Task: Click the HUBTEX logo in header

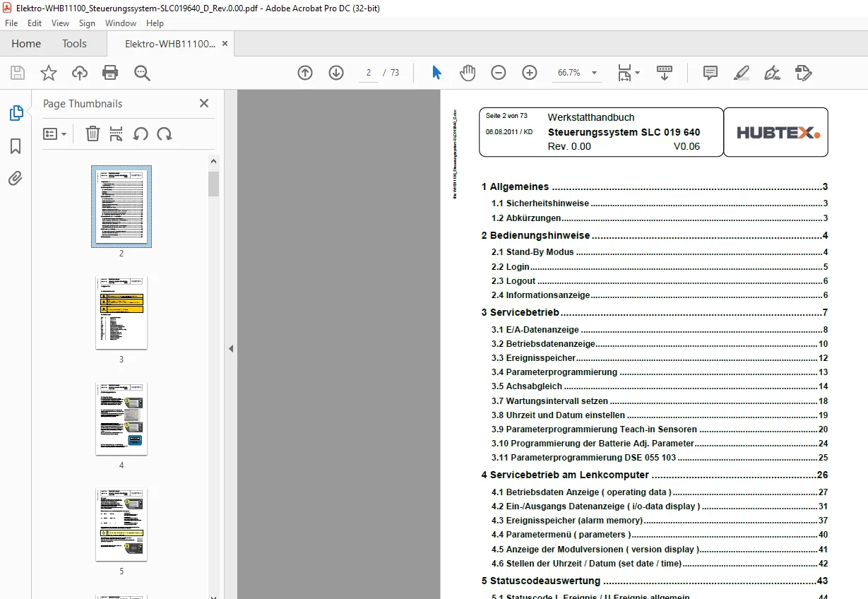Action: click(778, 132)
